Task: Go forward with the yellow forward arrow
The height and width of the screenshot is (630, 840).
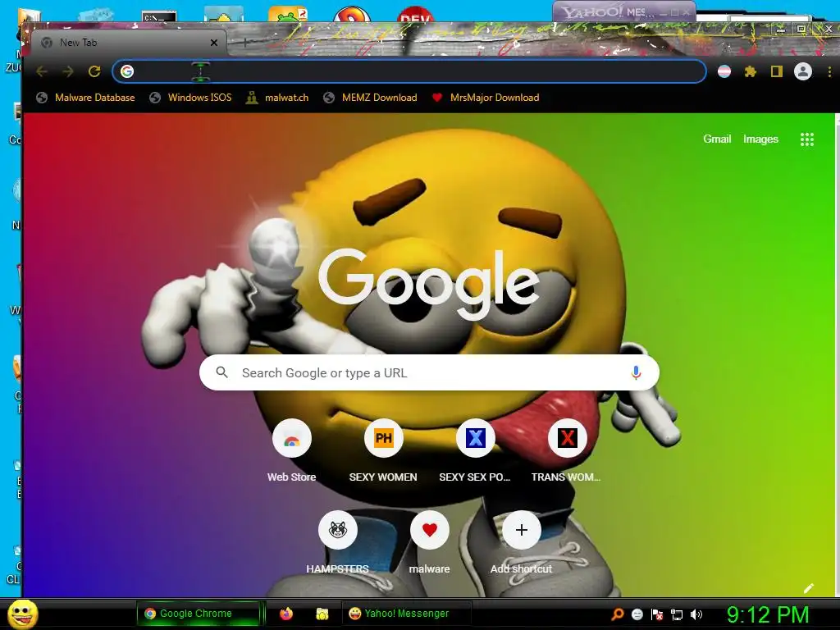Action: (x=68, y=71)
